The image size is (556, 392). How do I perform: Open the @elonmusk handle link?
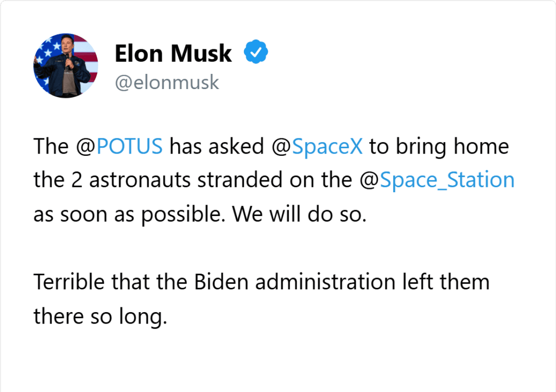167,83
